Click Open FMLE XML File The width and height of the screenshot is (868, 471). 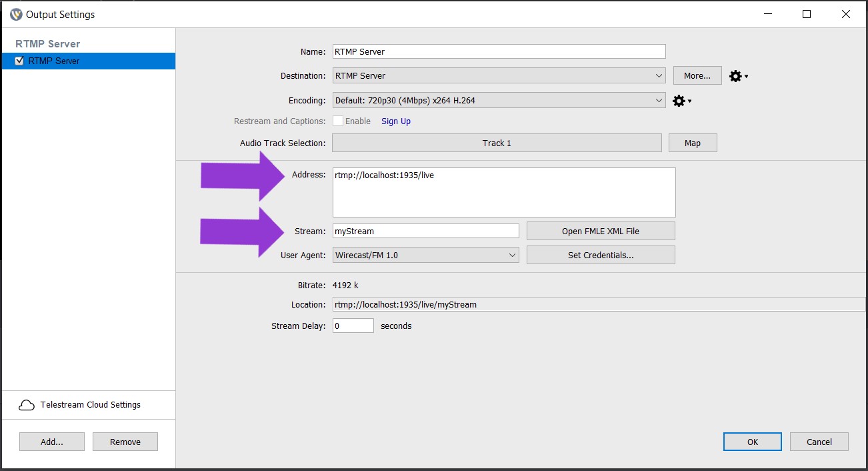click(x=600, y=230)
